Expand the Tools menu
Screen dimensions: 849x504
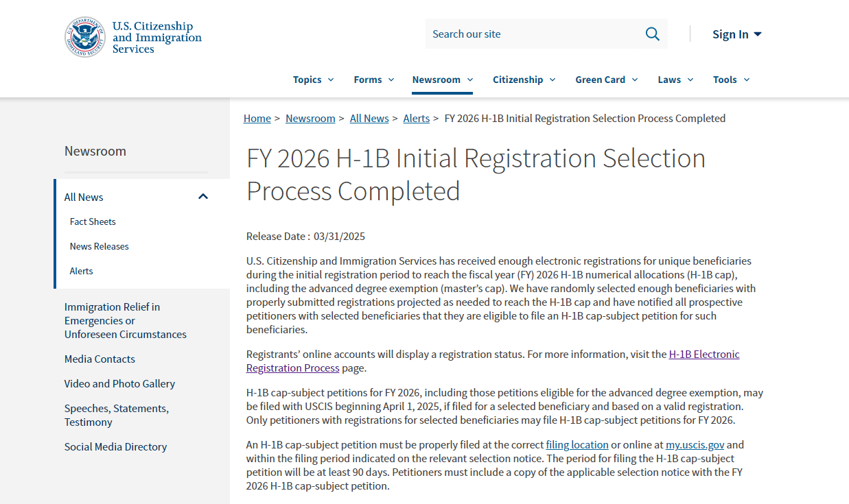pos(731,80)
